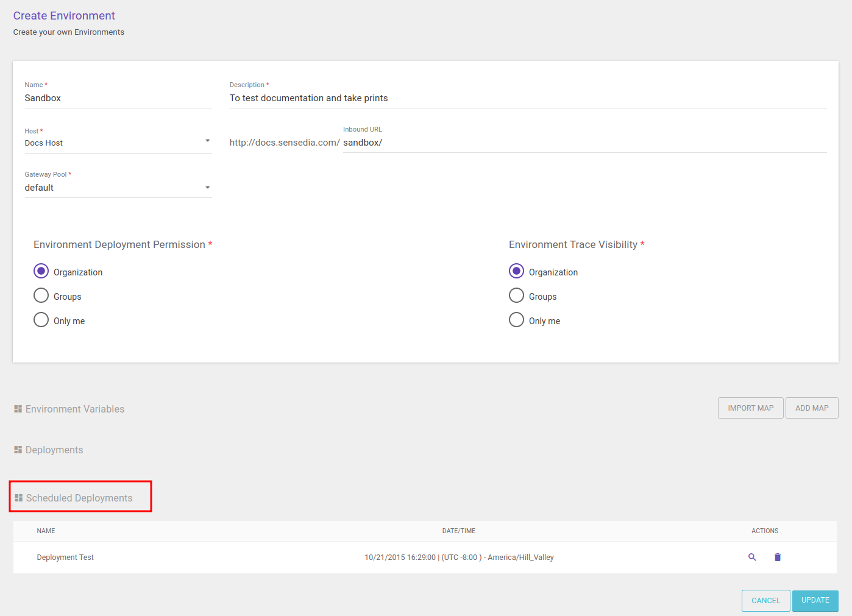Viewport: 852px width, 616px height.
Task: Collapse the Scheduled Deployments section
Action: (x=79, y=498)
